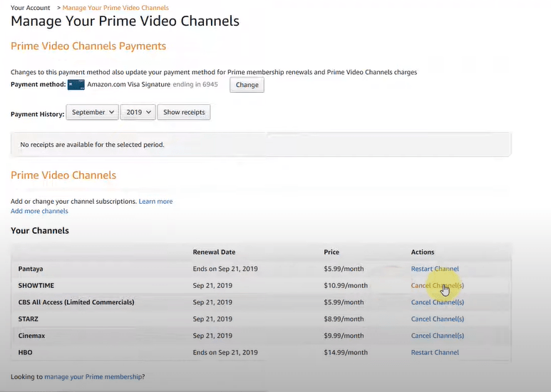The width and height of the screenshot is (551, 392).
Task: Click the HBO channel name
Action: coord(25,352)
